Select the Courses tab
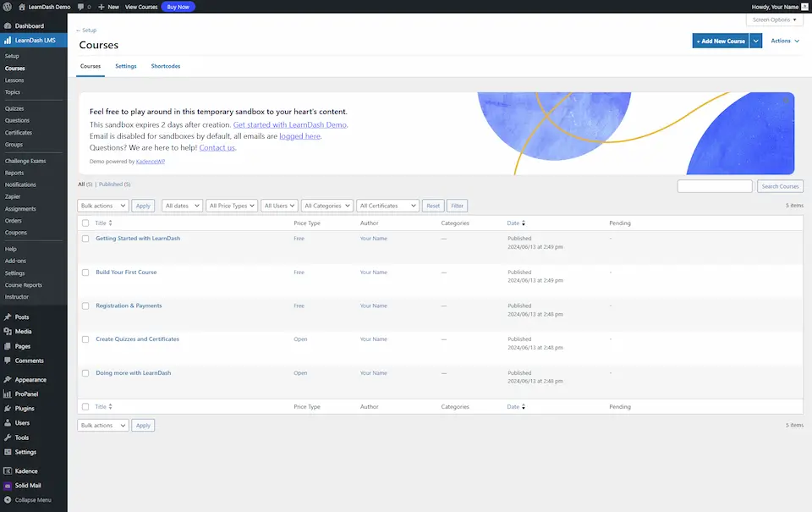 91,66
